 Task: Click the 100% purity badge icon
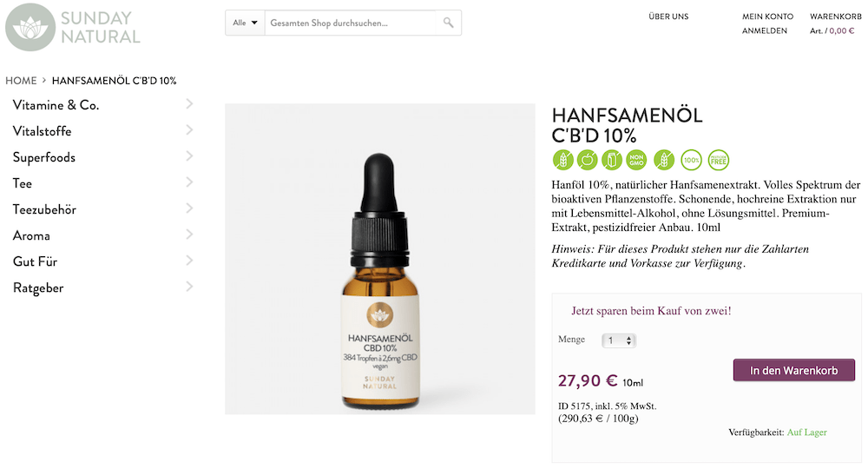pyautogui.click(x=692, y=160)
